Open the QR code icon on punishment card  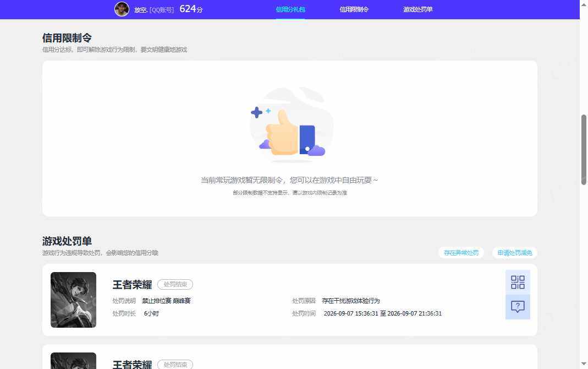point(518,282)
